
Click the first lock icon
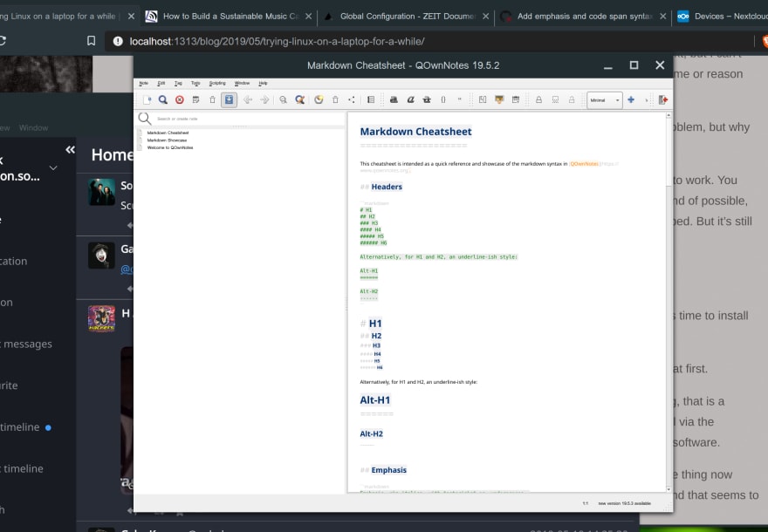pos(538,99)
